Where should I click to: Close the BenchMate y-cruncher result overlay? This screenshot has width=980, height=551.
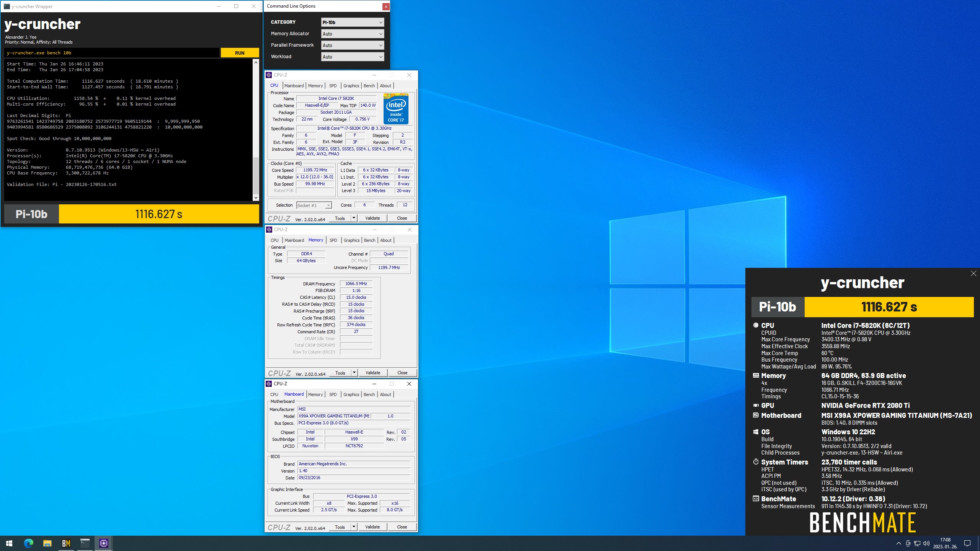click(973, 273)
